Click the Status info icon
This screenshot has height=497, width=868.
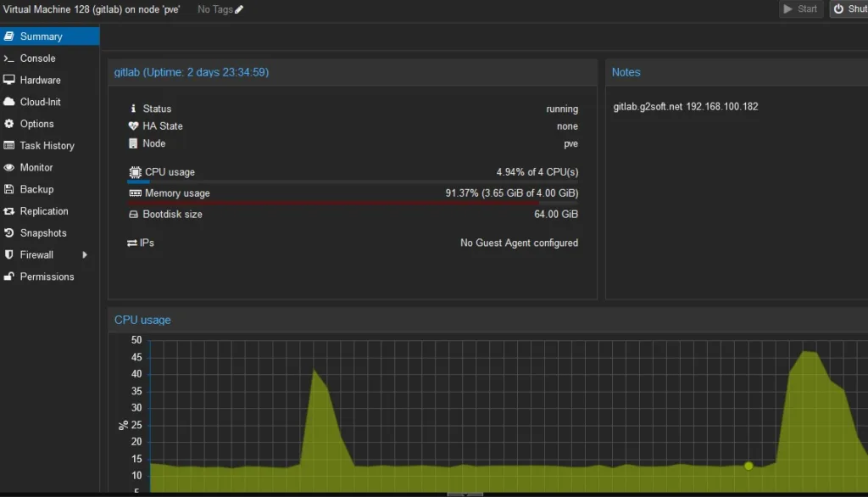click(133, 109)
